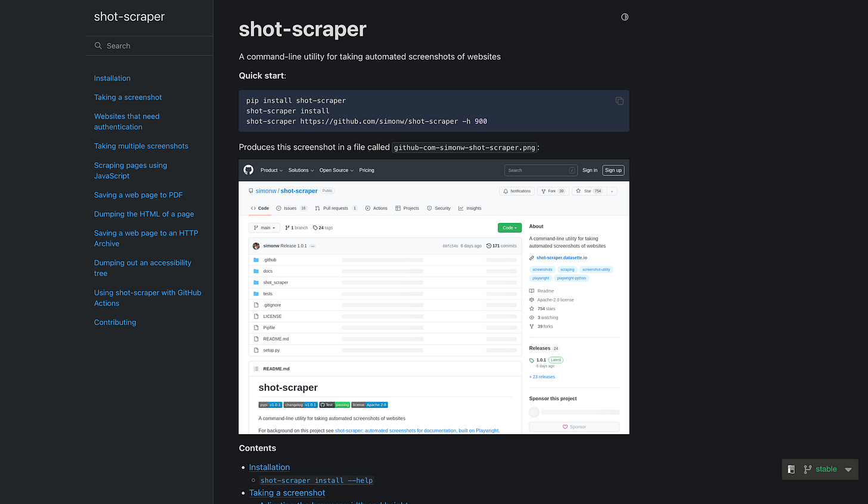This screenshot has height=504, width=868.
Task: Go to sidebar Taking a screenshot page
Action: click(x=128, y=97)
